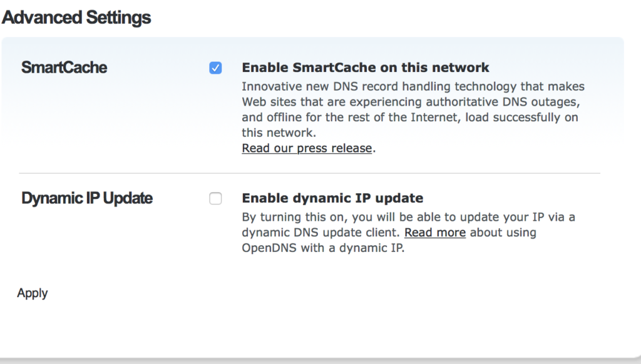Click the "Innovative new DNS record handling" text line
This screenshot has width=641, height=364.
pyautogui.click(x=413, y=86)
